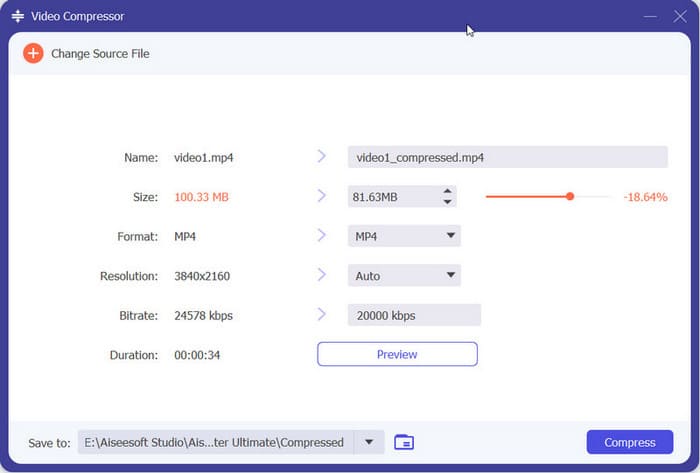Click the size reduction slider handle
Image resolution: width=700 pixels, height=473 pixels.
click(x=570, y=197)
